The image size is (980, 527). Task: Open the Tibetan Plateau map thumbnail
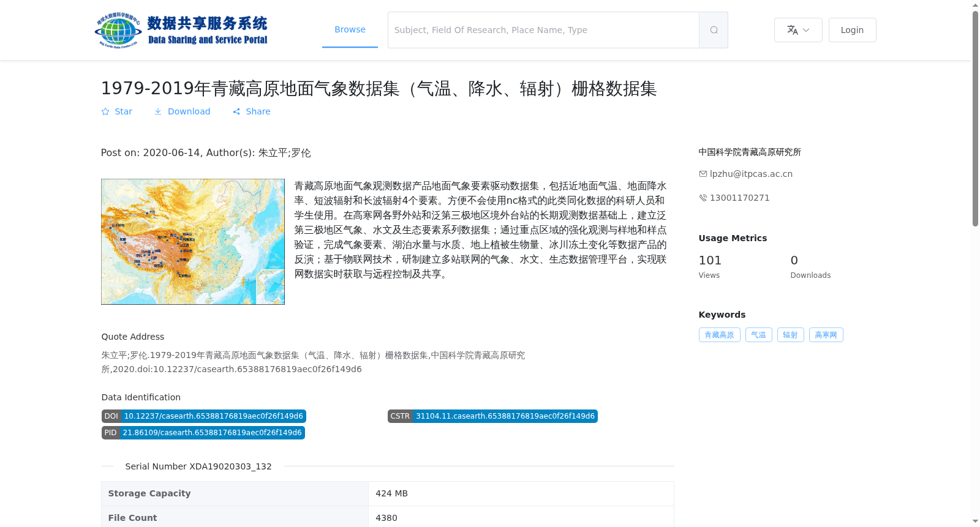click(x=193, y=242)
